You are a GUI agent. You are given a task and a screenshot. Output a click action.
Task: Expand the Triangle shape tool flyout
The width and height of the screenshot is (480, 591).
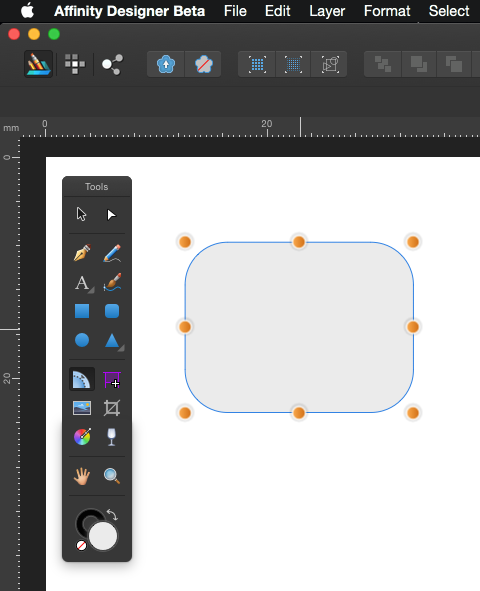click(x=121, y=349)
